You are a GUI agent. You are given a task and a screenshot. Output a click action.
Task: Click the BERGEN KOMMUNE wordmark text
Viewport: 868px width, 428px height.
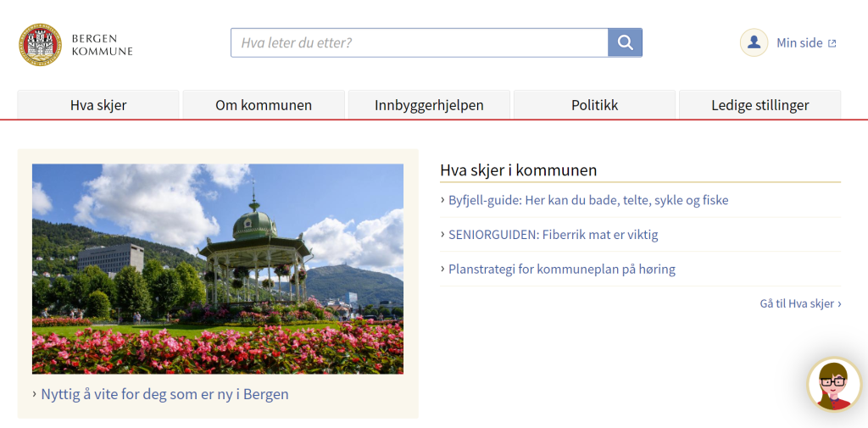(102, 45)
